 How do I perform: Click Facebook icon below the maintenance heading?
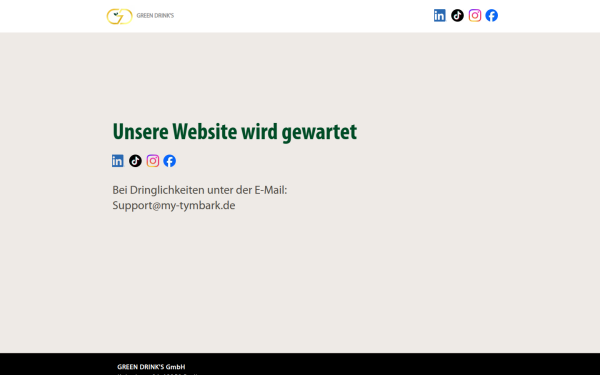(x=170, y=161)
